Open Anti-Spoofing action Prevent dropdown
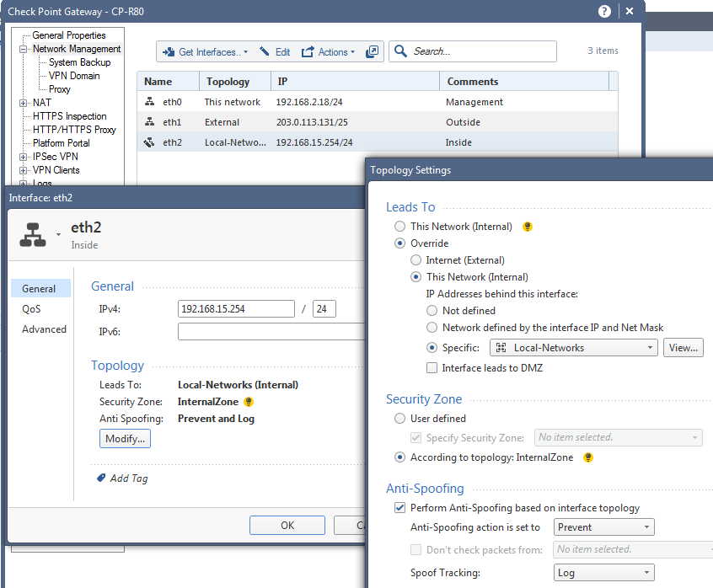The width and height of the screenshot is (713, 588). pos(604,527)
